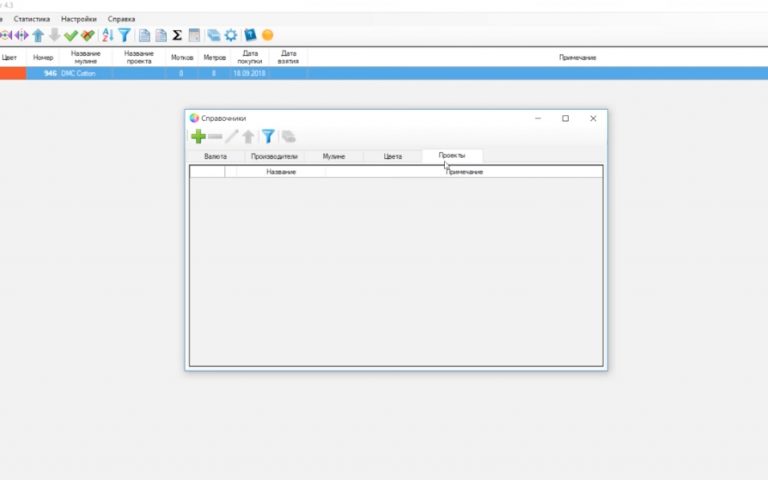Click the document icon next to the Sigma

(x=161, y=35)
